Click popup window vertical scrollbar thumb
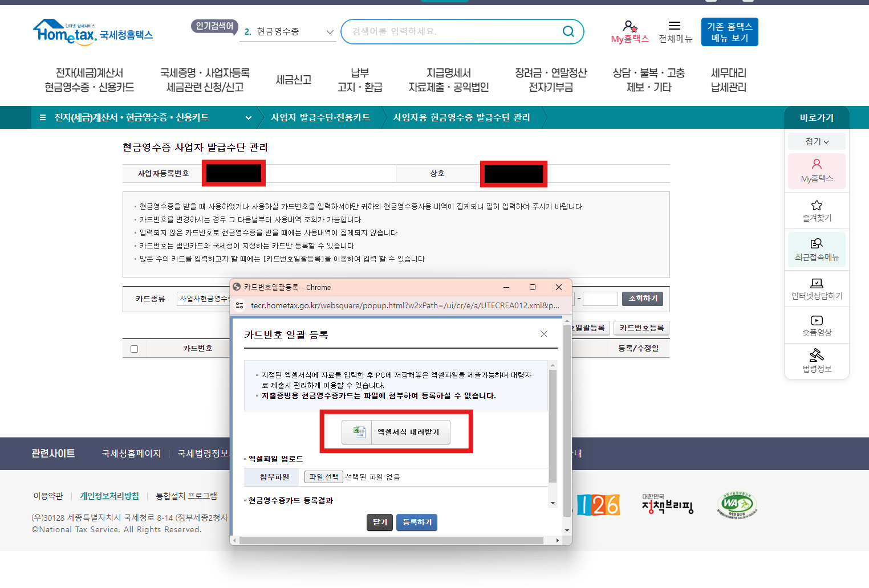Image resolution: width=869 pixels, height=588 pixels. pos(567,422)
